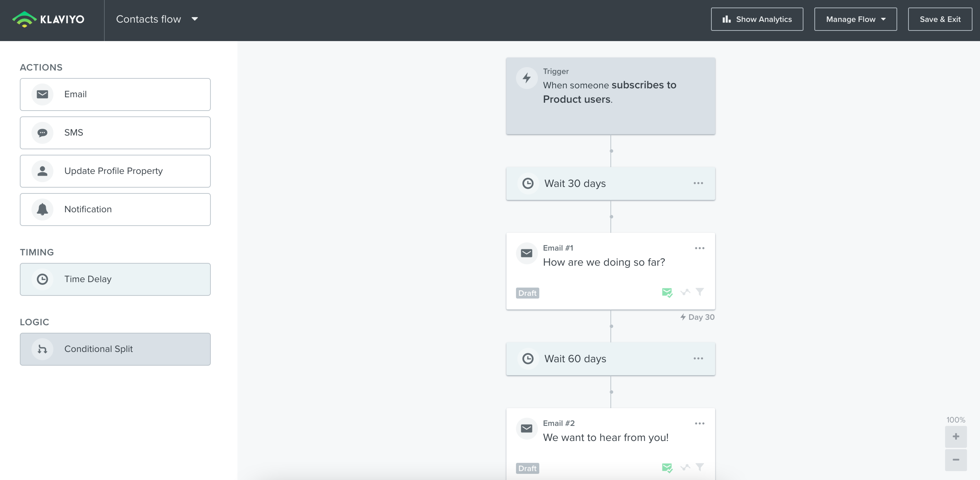Click the Email #2 smart sending icon
Image resolution: width=980 pixels, height=480 pixels.
tap(667, 468)
